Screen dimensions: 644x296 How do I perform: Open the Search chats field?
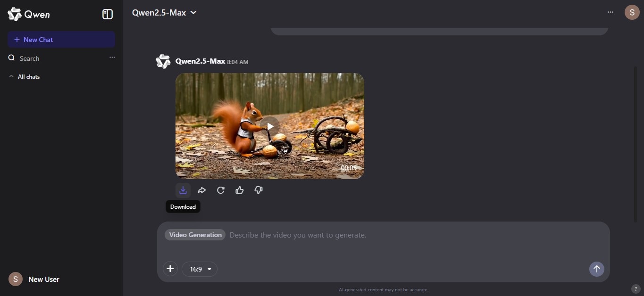(x=29, y=58)
